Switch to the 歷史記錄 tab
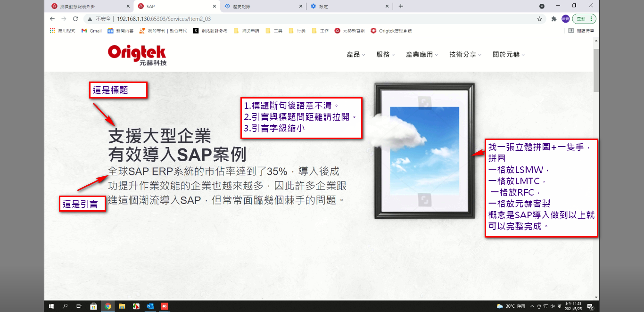Viewport: 644px width, 312px height. tap(263, 6)
